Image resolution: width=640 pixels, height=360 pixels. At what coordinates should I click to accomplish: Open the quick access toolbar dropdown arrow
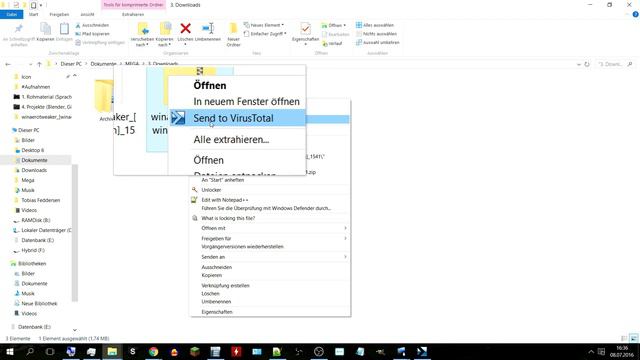click(41, 5)
